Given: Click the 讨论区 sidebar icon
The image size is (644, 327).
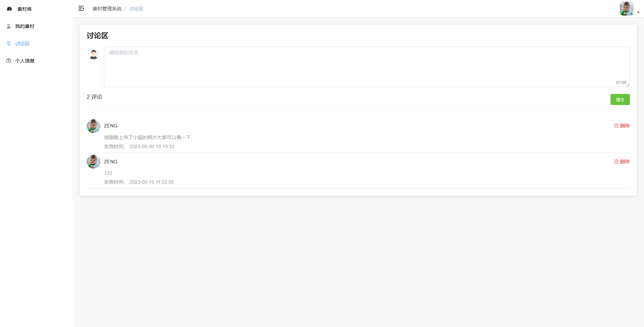Looking at the screenshot, I should tap(9, 44).
